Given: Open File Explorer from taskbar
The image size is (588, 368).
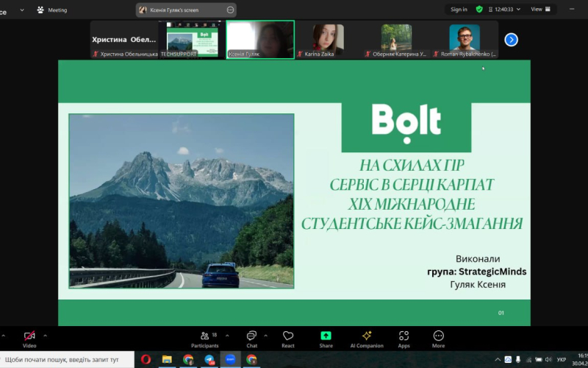Looking at the screenshot, I should click(x=167, y=360).
